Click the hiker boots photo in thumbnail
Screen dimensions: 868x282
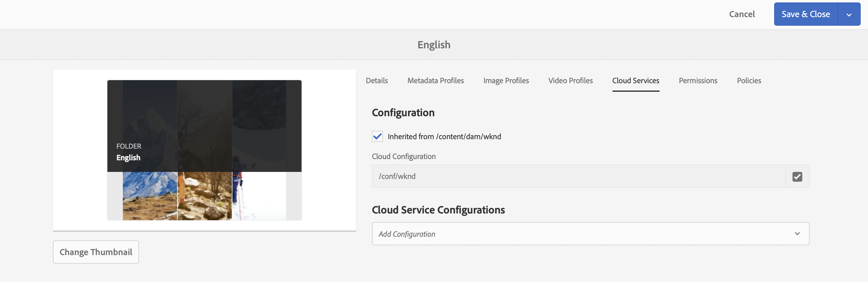(x=204, y=196)
